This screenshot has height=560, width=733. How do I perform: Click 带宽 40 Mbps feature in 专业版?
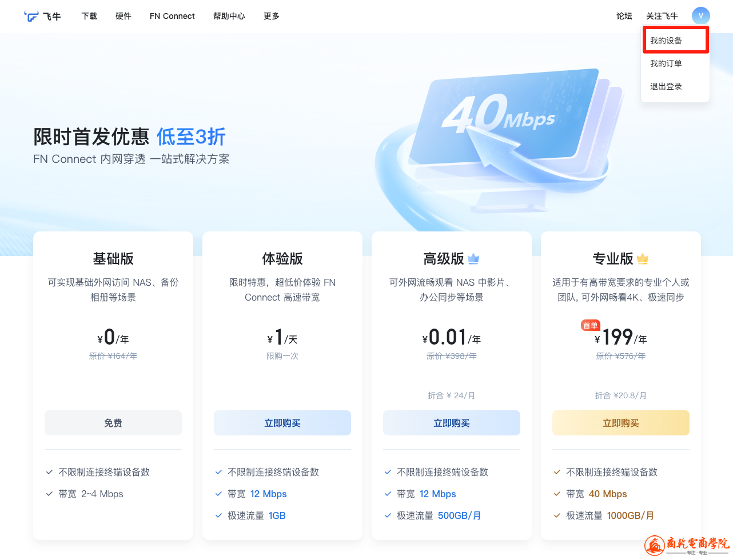[x=590, y=494]
